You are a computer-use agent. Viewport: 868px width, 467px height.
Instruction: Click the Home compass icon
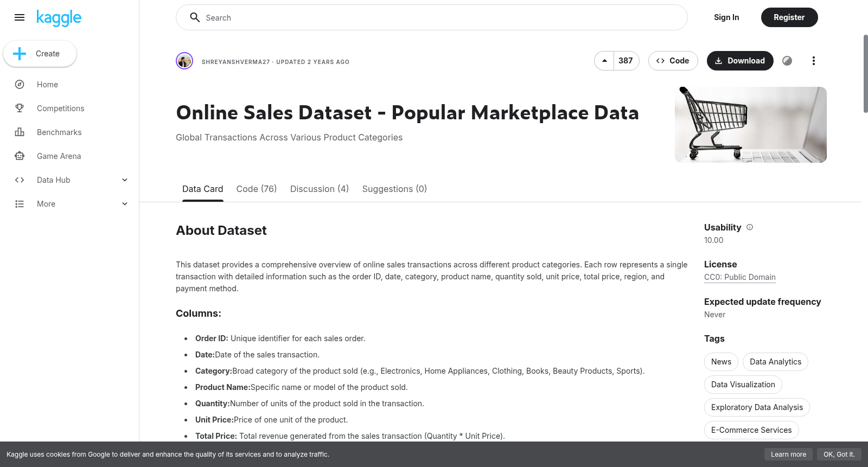point(20,85)
